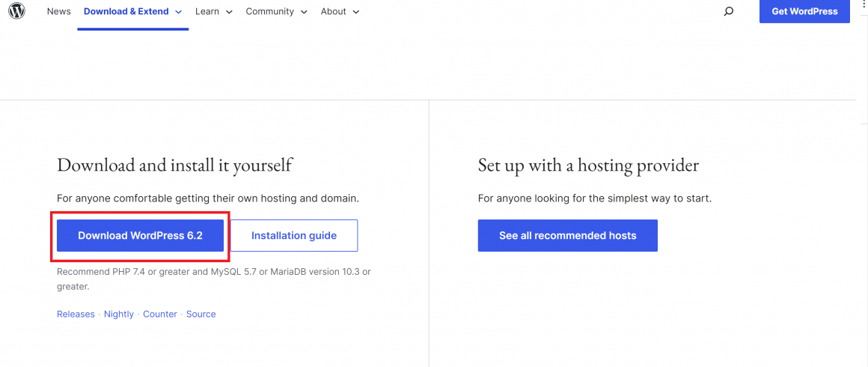Image resolution: width=868 pixels, height=367 pixels.
Task: Click Download WordPress 6.2 button
Action: (140, 236)
